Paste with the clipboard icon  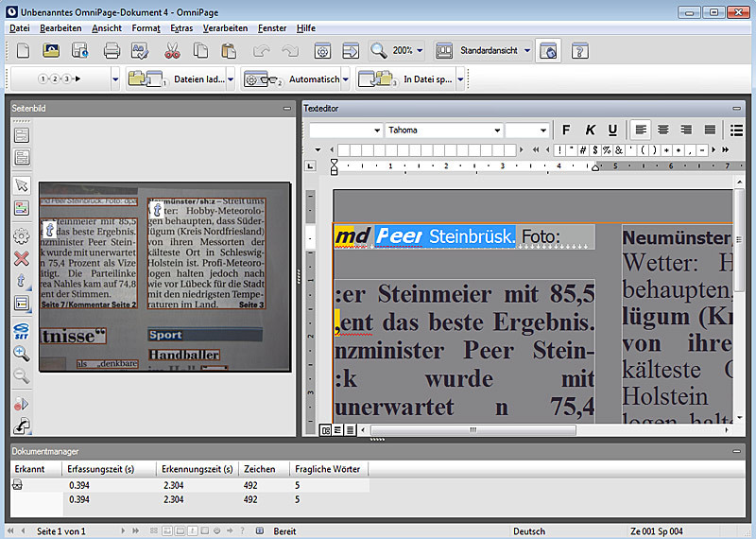pyautogui.click(x=229, y=50)
